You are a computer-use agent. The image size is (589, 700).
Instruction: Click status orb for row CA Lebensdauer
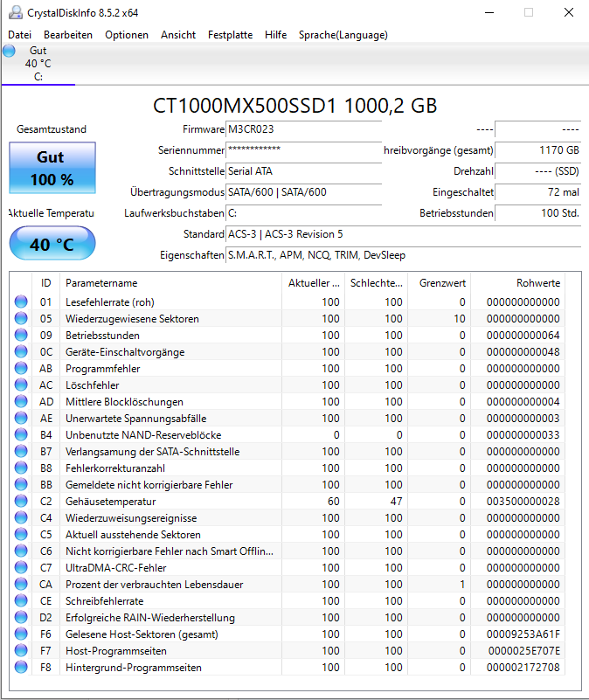tap(21, 584)
